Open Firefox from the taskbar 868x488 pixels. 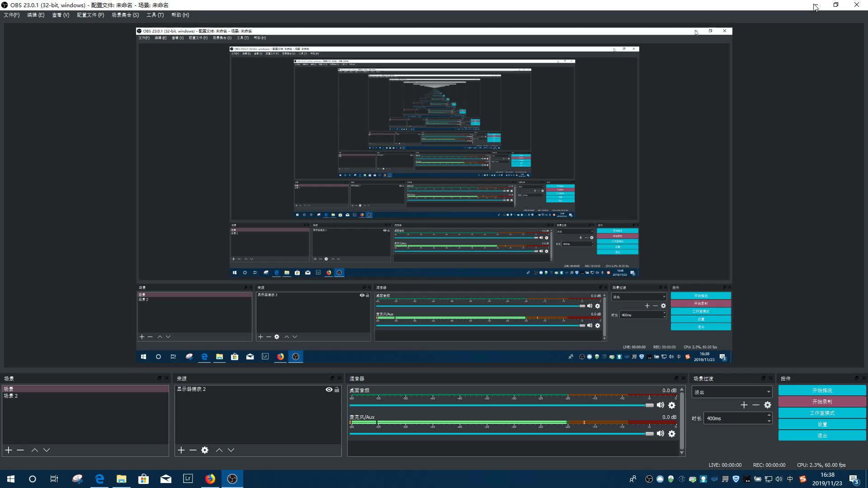210,479
